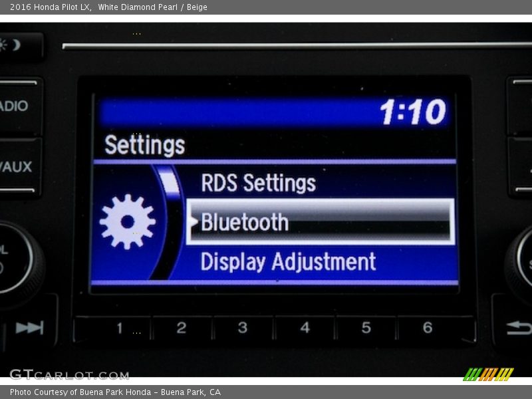Select preset button 5
The image size is (532, 399).
click(x=366, y=328)
